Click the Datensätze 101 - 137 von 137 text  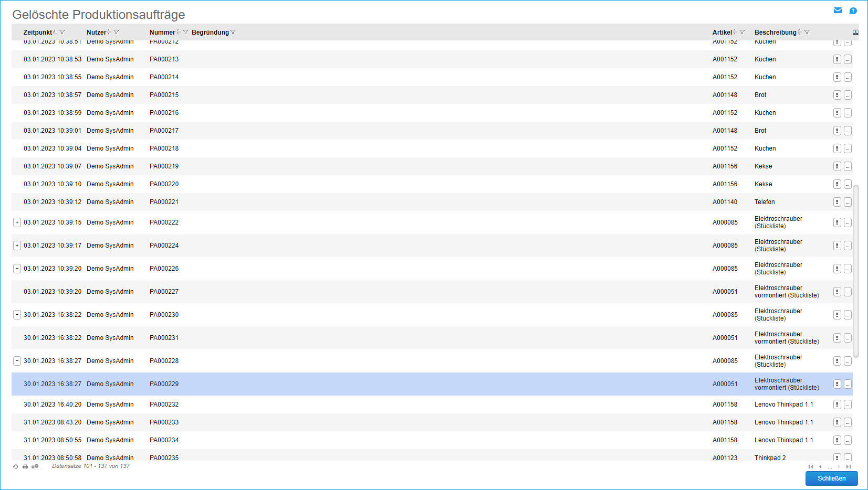90,466
